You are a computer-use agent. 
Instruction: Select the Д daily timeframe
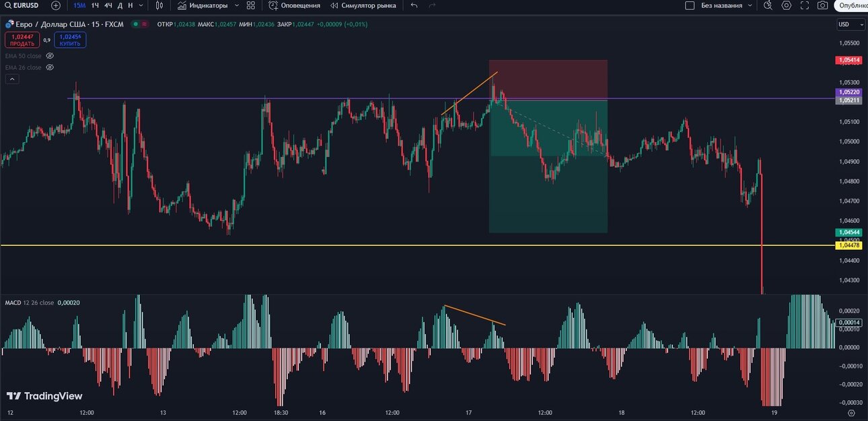[x=120, y=5]
